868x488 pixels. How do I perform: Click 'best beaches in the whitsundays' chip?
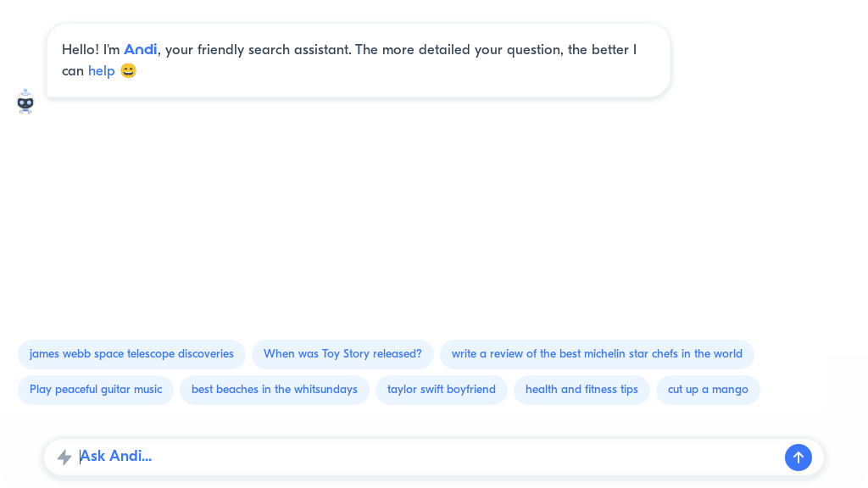[x=274, y=390]
